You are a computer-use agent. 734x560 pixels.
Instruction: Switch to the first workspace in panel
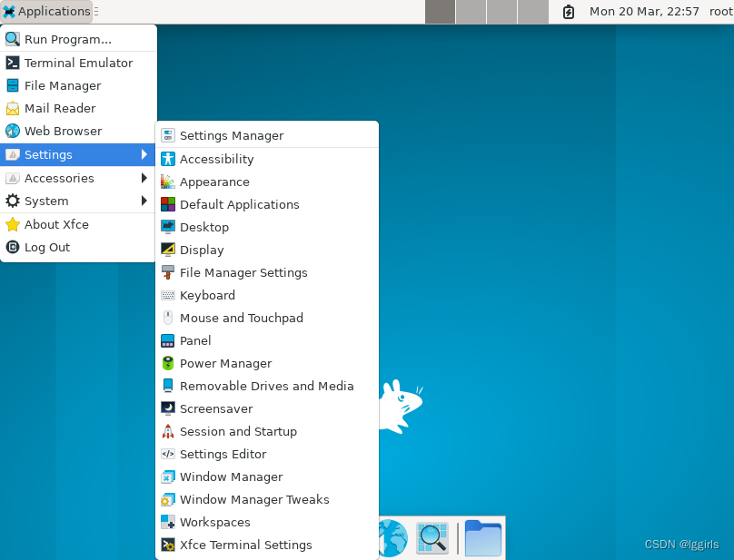[x=440, y=12]
